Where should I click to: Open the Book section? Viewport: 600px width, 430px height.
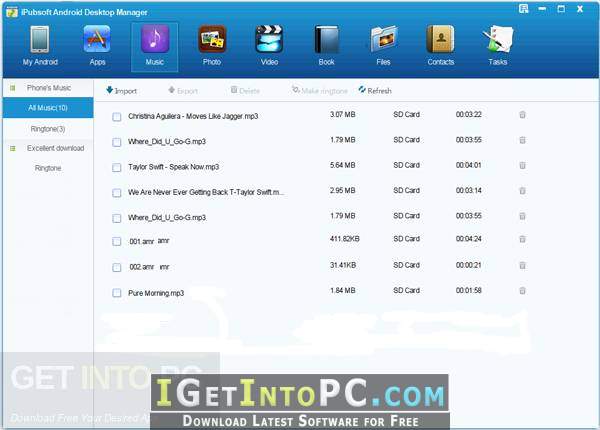point(326,46)
